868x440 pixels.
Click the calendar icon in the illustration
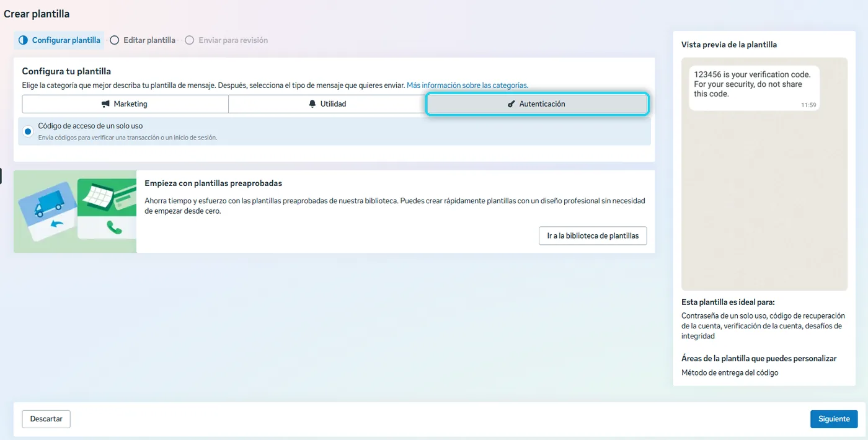(x=100, y=196)
